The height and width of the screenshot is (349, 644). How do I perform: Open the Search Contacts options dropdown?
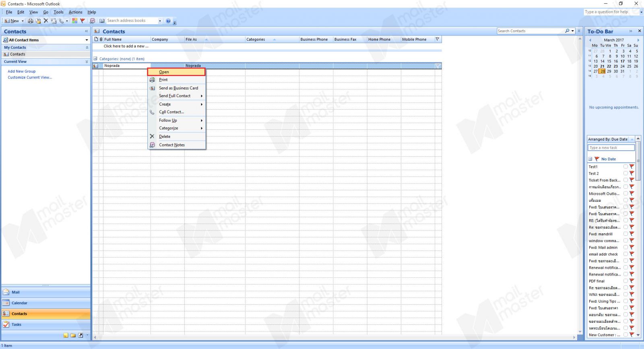[572, 31]
